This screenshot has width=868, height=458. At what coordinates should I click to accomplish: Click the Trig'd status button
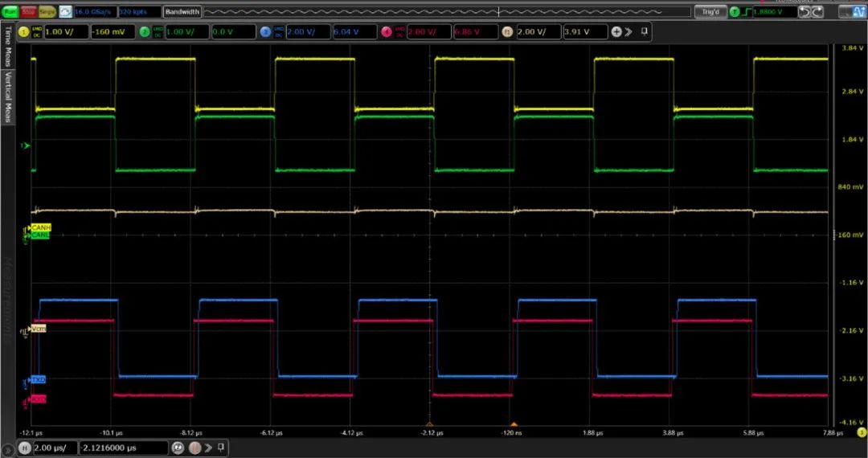(x=710, y=11)
